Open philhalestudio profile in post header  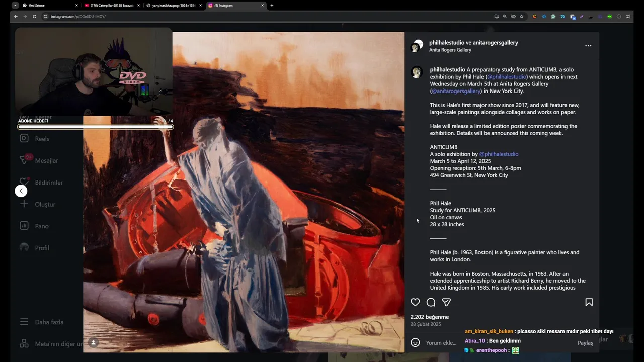click(x=446, y=43)
